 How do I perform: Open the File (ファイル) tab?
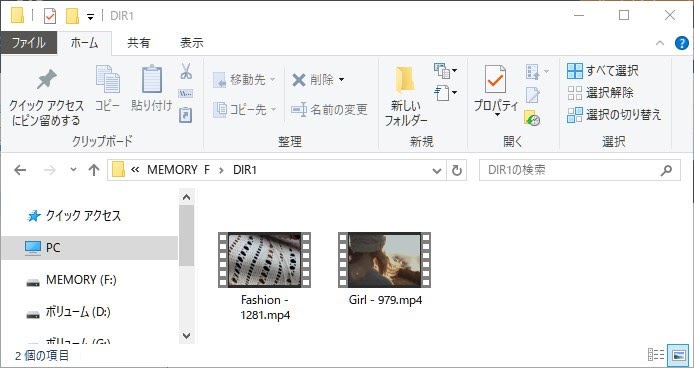click(29, 43)
